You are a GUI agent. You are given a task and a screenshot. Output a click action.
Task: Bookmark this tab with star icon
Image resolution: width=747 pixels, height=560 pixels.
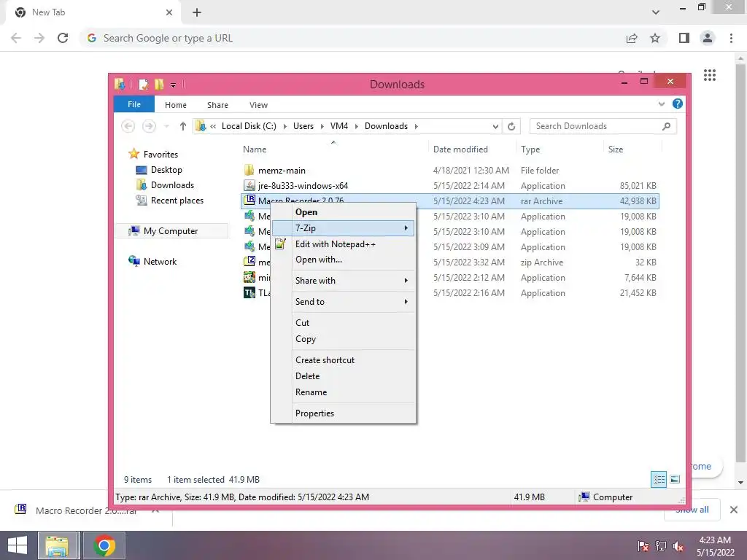pos(655,38)
